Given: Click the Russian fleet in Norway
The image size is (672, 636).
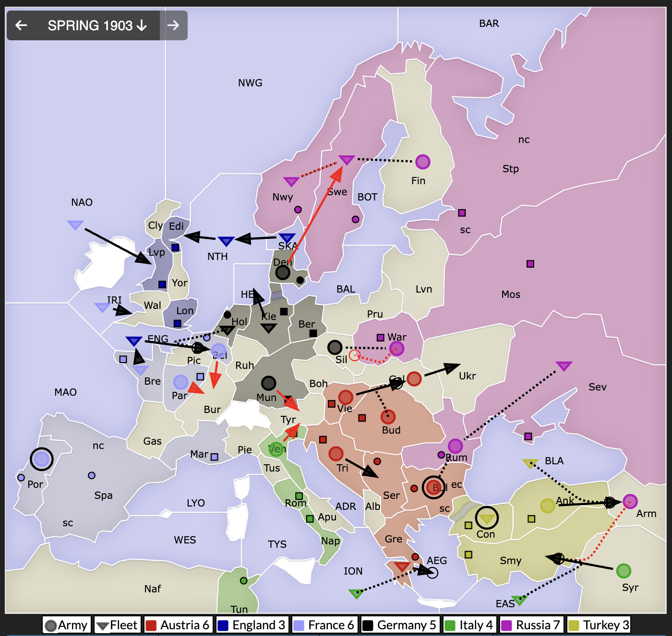Looking at the screenshot, I should [x=291, y=181].
